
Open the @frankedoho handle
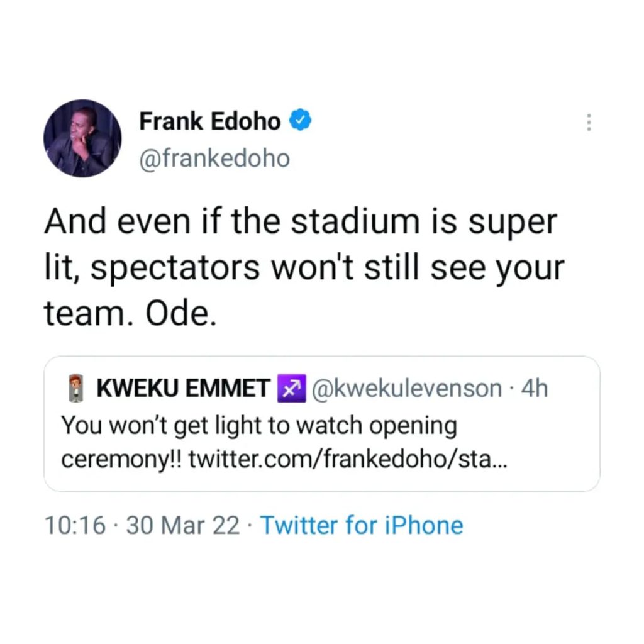(x=214, y=158)
